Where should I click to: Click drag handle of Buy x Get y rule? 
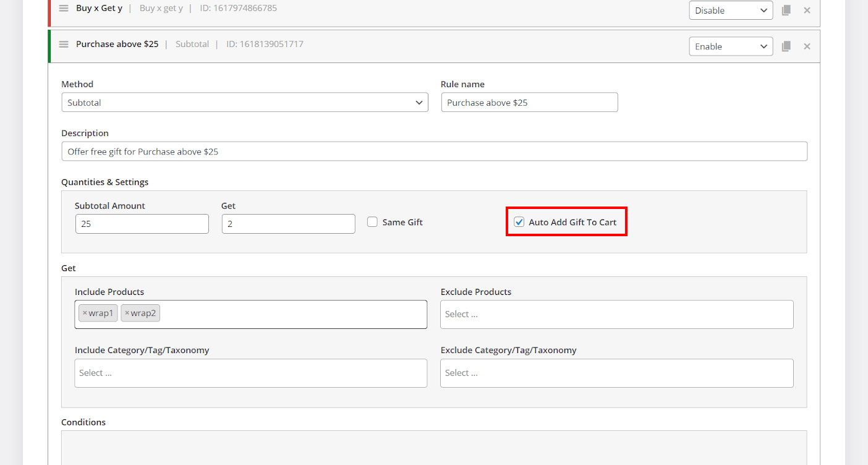63,9
